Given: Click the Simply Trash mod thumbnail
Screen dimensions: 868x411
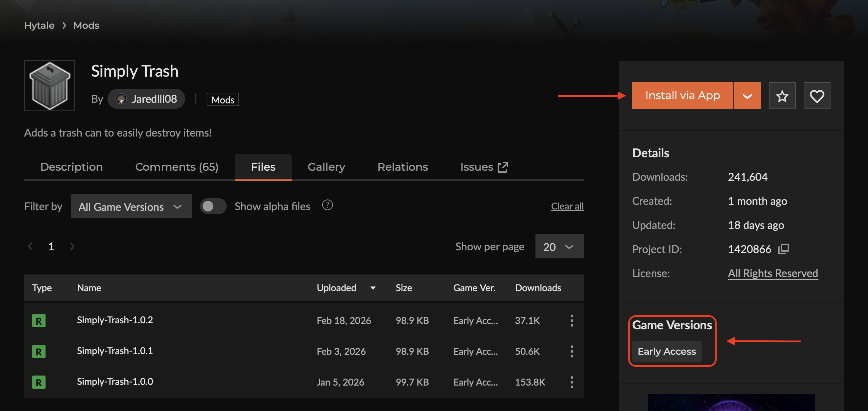Looking at the screenshot, I should [x=50, y=86].
